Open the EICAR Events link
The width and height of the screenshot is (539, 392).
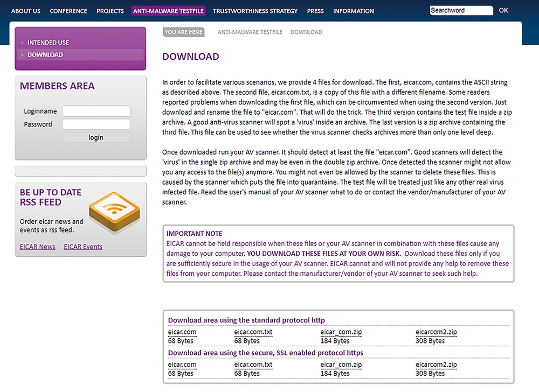click(x=83, y=247)
